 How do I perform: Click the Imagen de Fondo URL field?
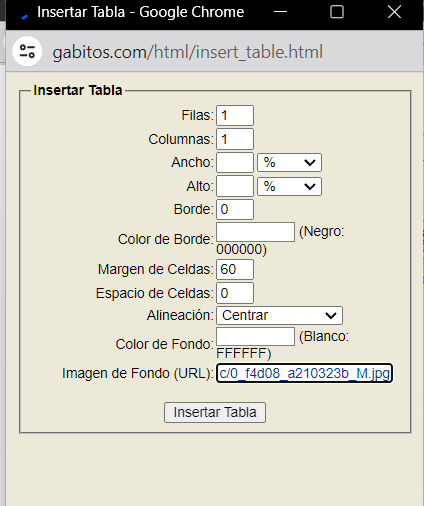305,373
